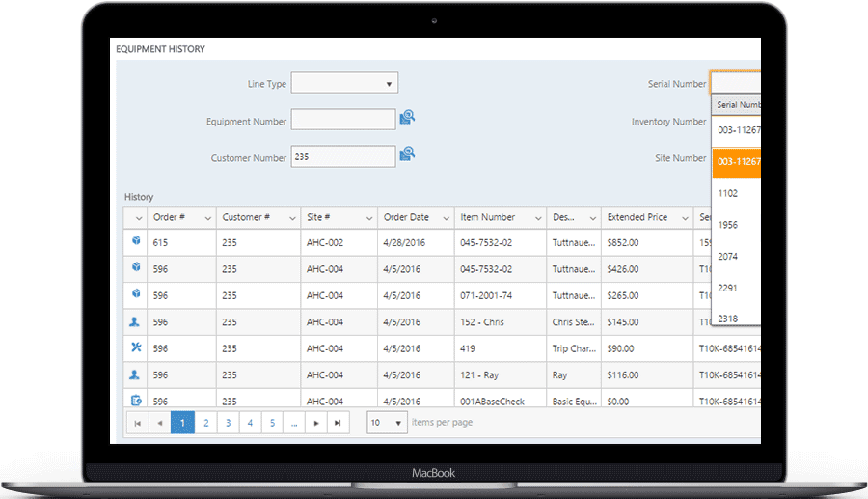The image size is (868, 499).
Task: Select serial number 2318 from the list
Action: [736, 317]
